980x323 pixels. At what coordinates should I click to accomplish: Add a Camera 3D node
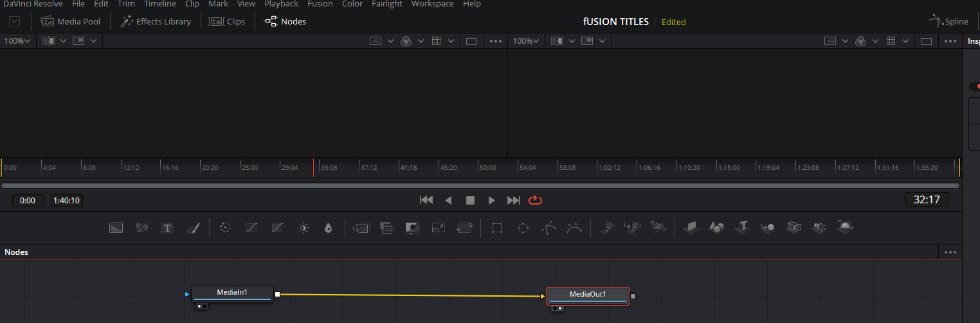click(x=794, y=227)
